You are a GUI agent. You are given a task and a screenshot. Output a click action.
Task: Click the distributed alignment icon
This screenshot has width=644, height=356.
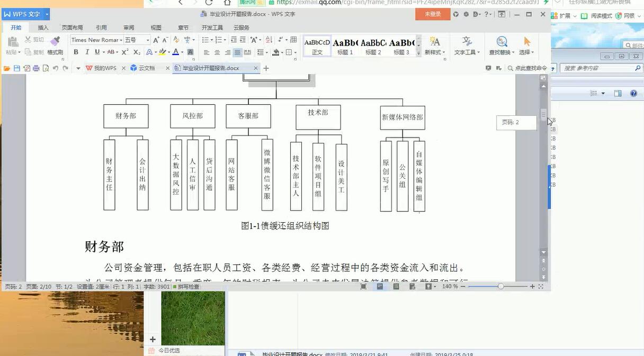click(x=247, y=52)
